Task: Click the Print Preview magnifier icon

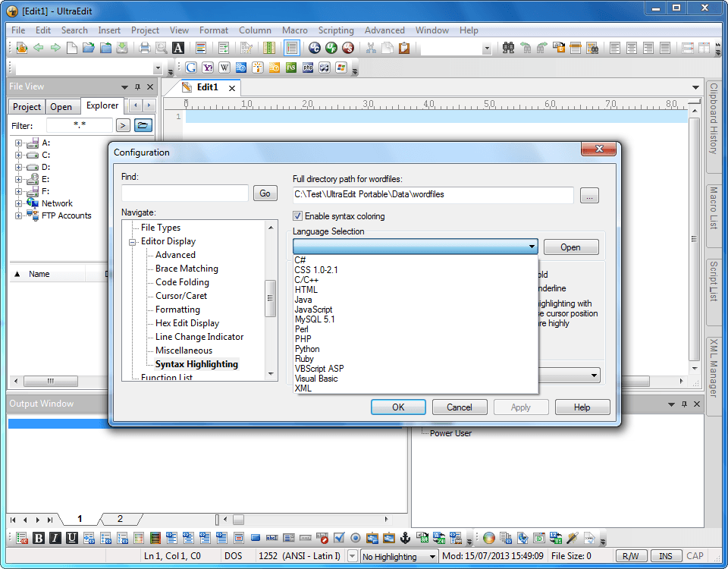Action: [162, 47]
